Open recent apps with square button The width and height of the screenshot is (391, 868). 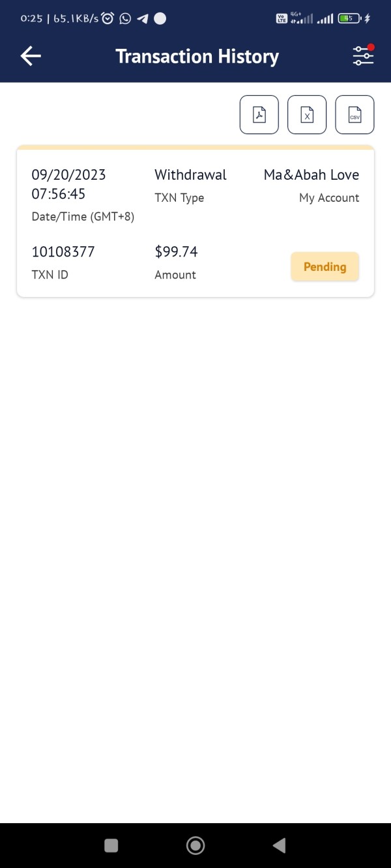coord(111,845)
